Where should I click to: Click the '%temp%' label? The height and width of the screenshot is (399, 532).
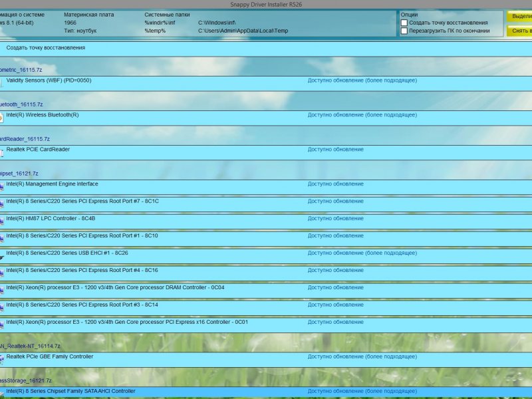(155, 31)
